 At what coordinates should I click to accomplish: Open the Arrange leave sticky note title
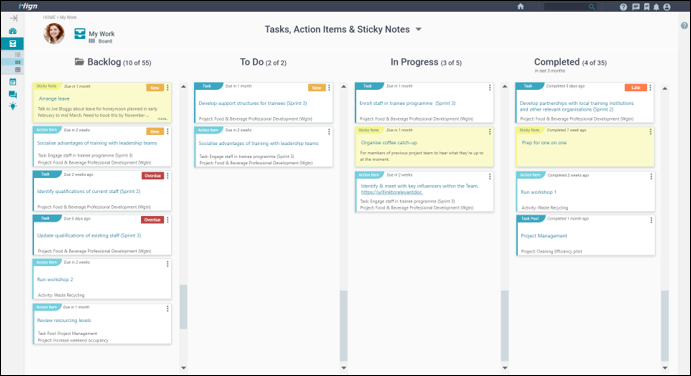pyautogui.click(x=54, y=99)
